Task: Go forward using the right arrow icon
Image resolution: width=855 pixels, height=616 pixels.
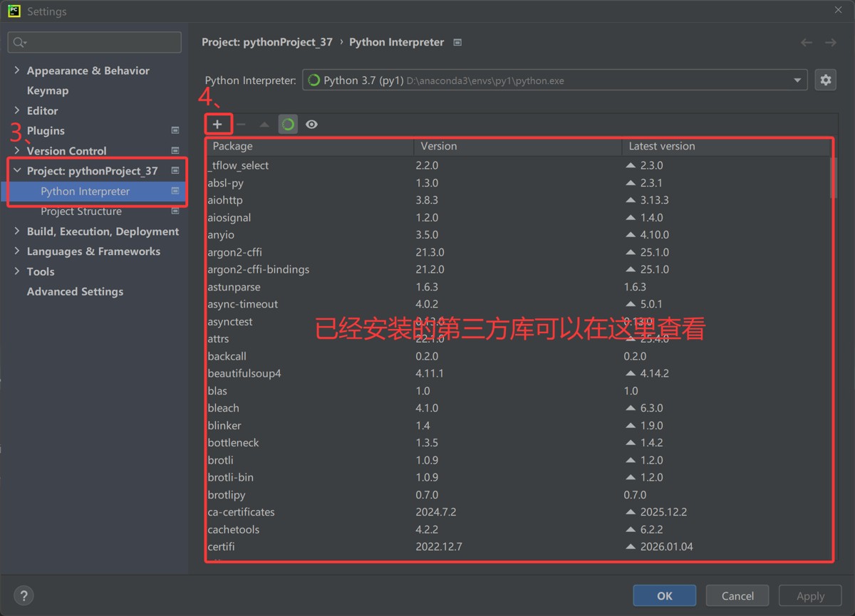Action: point(831,43)
